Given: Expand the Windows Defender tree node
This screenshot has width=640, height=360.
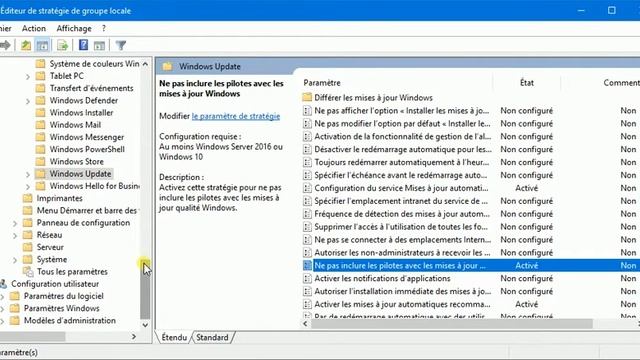Looking at the screenshot, I should tap(28, 101).
